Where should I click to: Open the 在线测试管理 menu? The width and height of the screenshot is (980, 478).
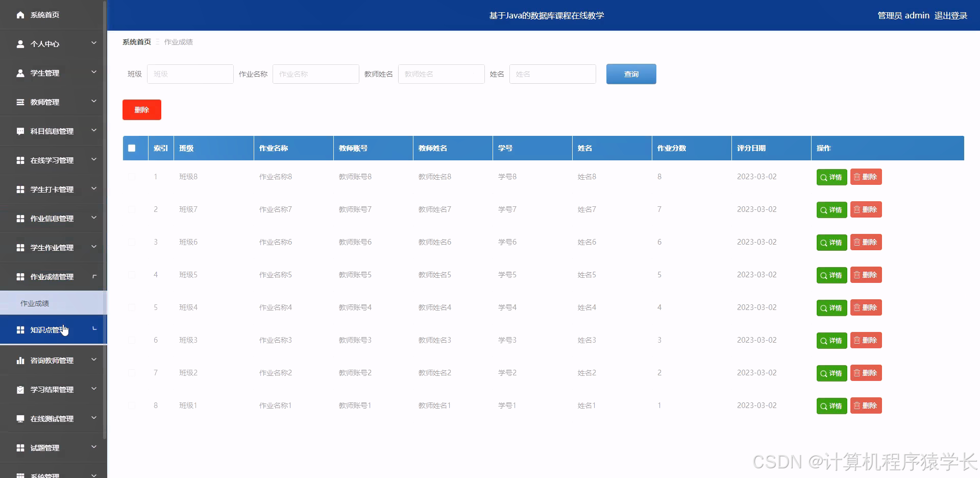54,419
